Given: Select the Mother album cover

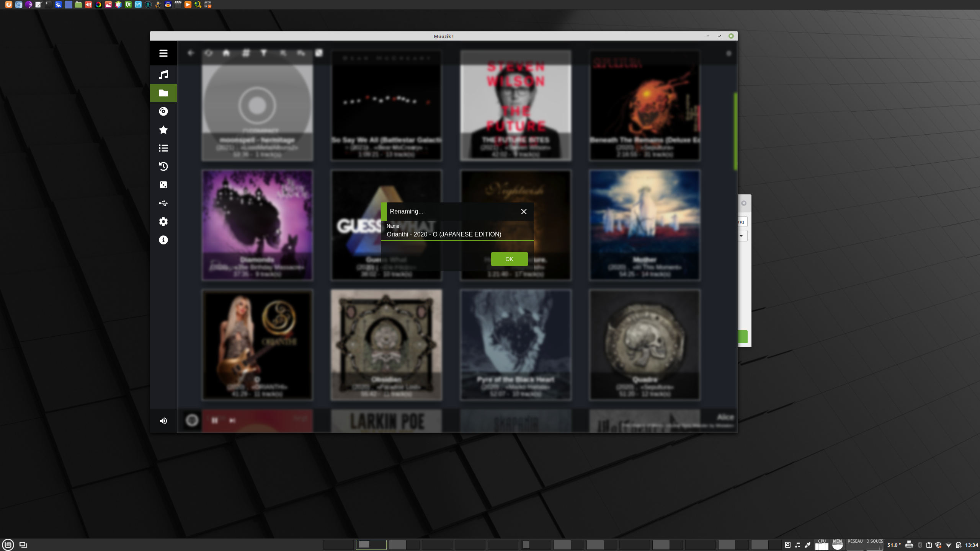Looking at the screenshot, I should pyautogui.click(x=645, y=225).
